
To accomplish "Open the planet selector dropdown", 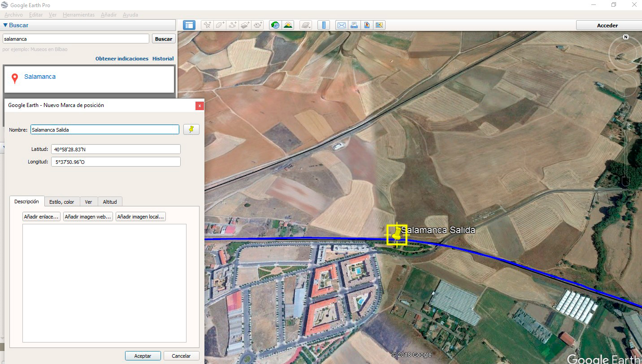I will pyautogui.click(x=305, y=25).
